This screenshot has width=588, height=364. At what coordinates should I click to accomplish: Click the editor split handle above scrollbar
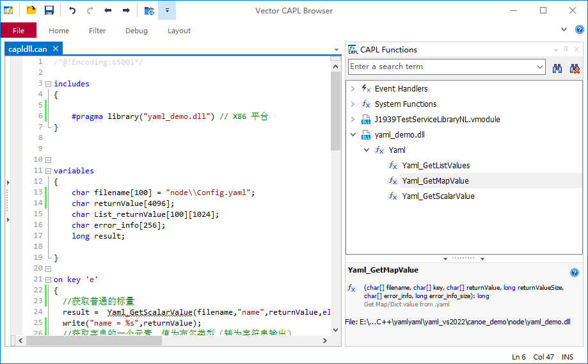pyautogui.click(x=336, y=58)
